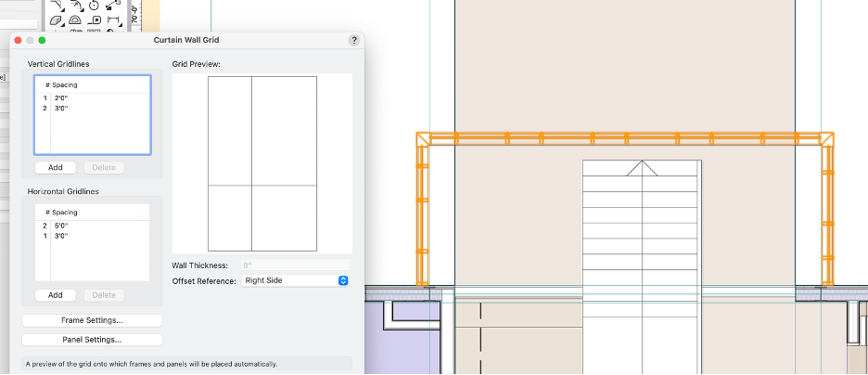Select horizontal gridline row with 5'0" spacing
Viewport: 868px width, 375px height.
(x=91, y=226)
